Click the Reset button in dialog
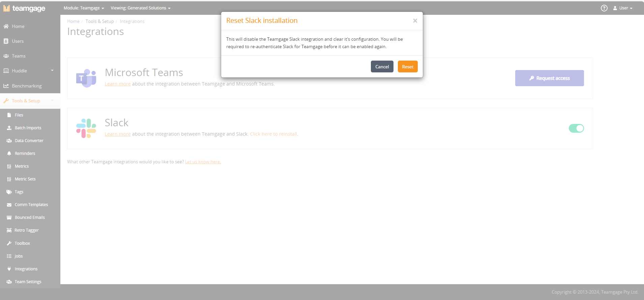Screen dimensions: 644x300 tap(408, 67)
